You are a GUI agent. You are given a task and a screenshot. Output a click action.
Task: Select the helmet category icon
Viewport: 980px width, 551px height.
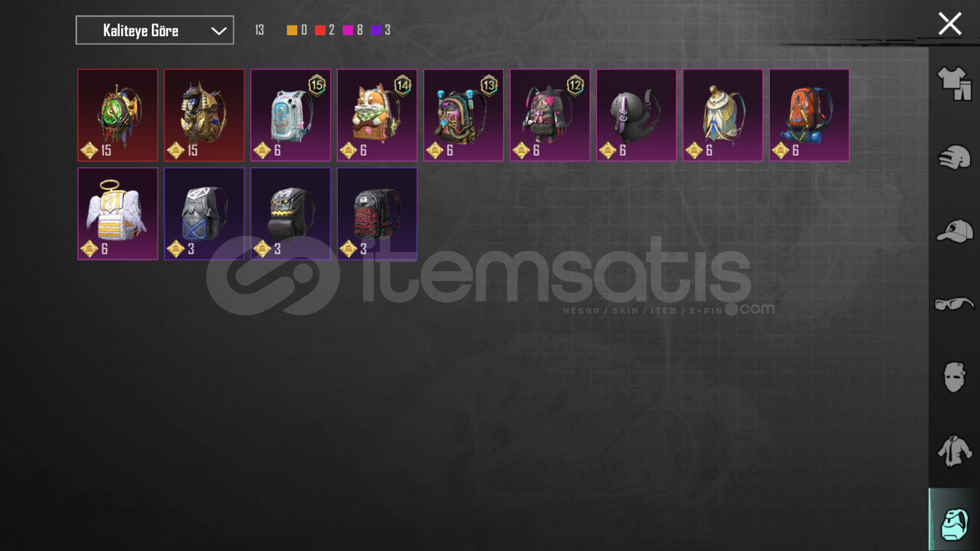click(x=954, y=157)
